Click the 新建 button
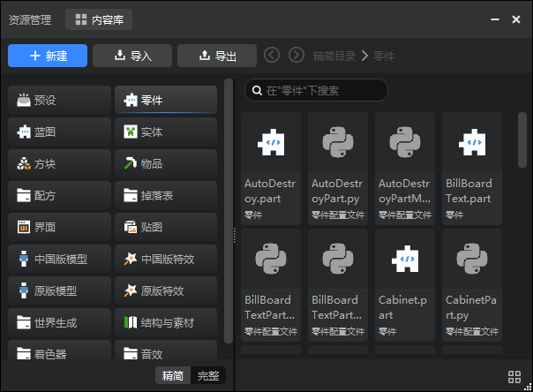Image resolution: width=533 pixels, height=392 pixels. pyautogui.click(x=48, y=56)
